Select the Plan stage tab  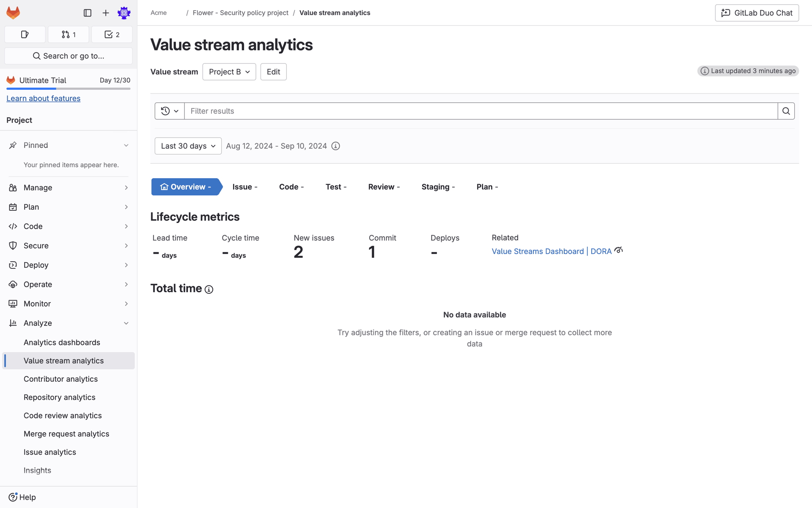tap(487, 187)
